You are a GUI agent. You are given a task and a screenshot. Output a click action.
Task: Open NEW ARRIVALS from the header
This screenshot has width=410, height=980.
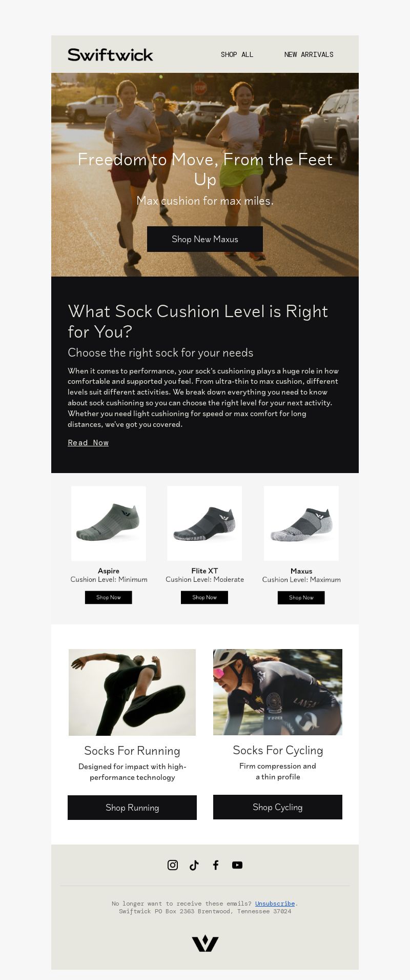tap(309, 54)
